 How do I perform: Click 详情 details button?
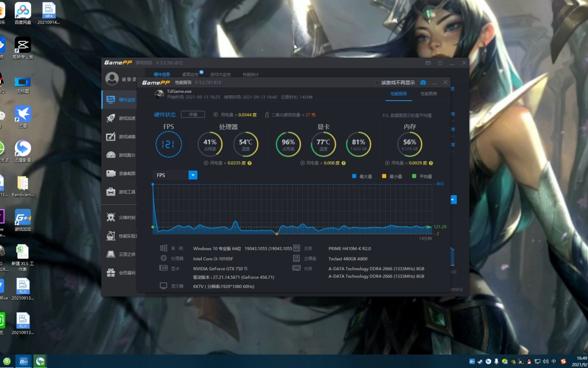point(193,114)
